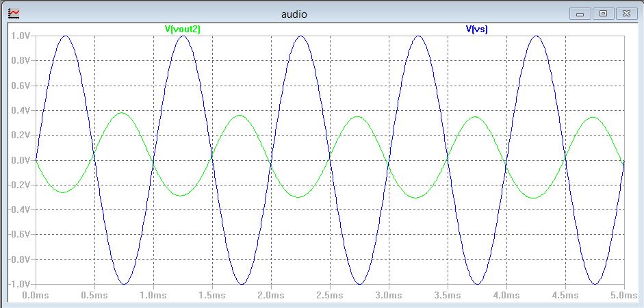644x308 pixels.
Task: Click the 5.0ms time axis label
Action: click(x=623, y=295)
